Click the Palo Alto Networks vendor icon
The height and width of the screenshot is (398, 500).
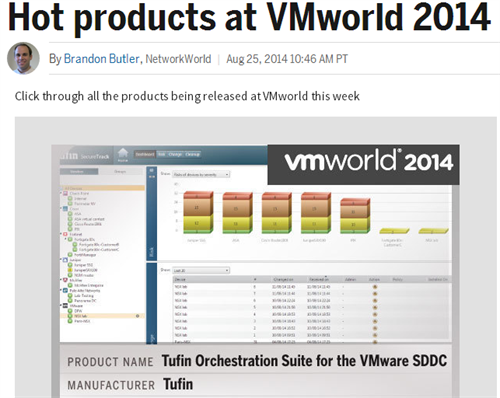(66, 291)
